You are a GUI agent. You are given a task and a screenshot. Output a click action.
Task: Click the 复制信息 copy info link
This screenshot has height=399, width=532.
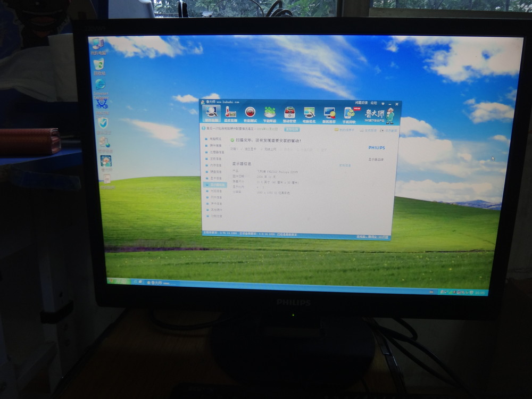345,165
